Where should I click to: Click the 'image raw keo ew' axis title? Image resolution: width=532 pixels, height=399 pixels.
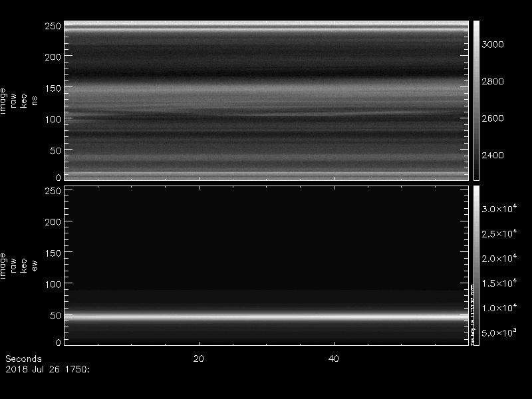[x=19, y=266]
